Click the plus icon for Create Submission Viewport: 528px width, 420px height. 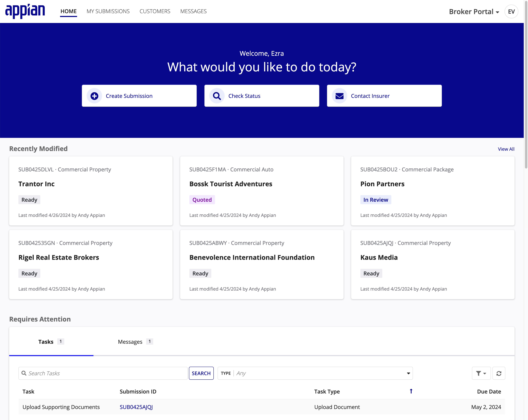(x=95, y=96)
